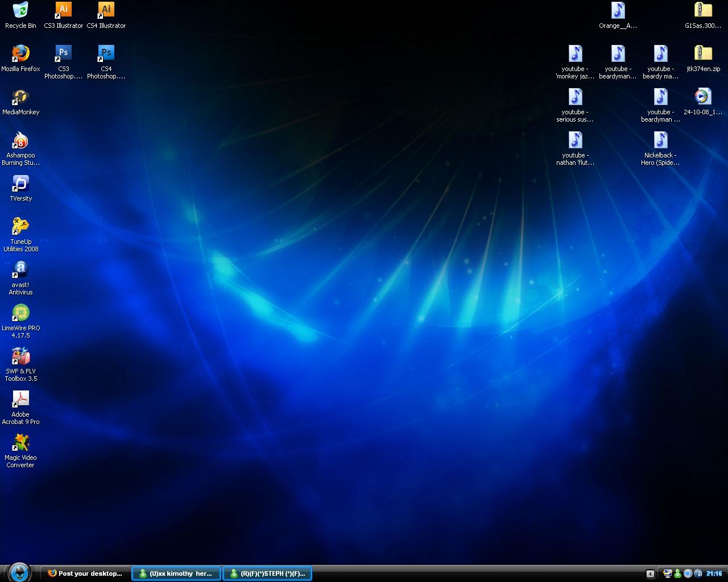Screen dimensions: 728x582
Task: Select the youtube - nathan 'flut... audio file
Action: pos(575,148)
